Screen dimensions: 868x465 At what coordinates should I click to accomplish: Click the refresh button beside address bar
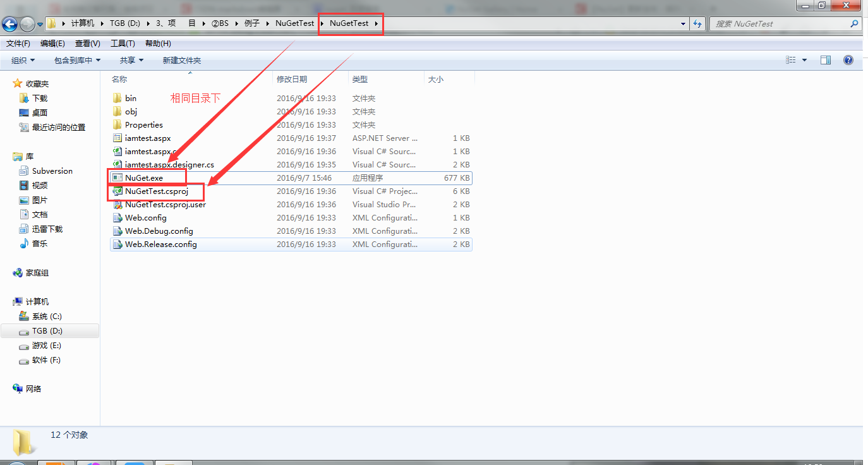click(697, 23)
